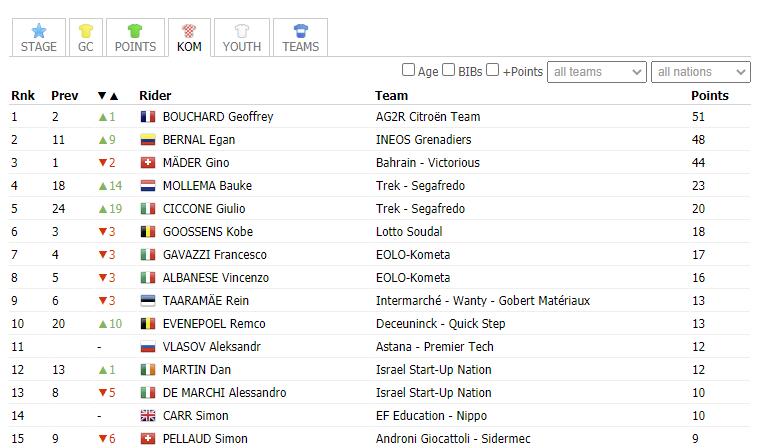Click the Colombian flag beside BERNAL Egan
763x448 pixels.
pyautogui.click(x=148, y=140)
